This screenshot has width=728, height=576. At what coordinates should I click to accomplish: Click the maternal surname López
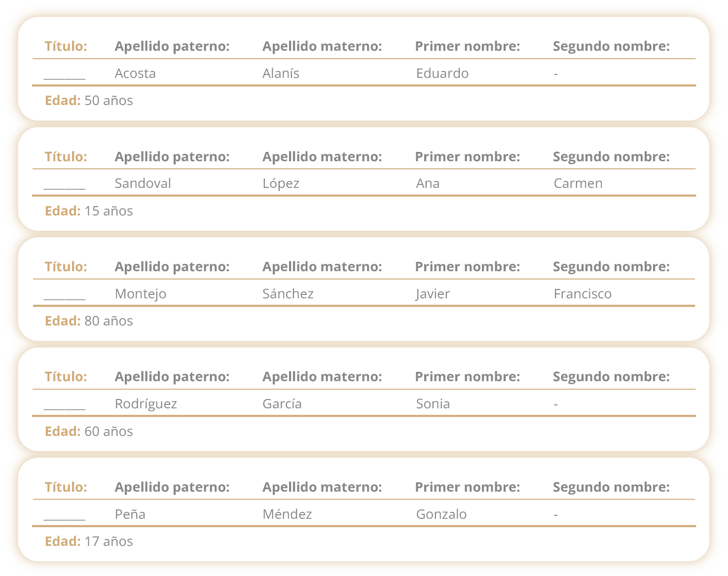pyautogui.click(x=281, y=183)
